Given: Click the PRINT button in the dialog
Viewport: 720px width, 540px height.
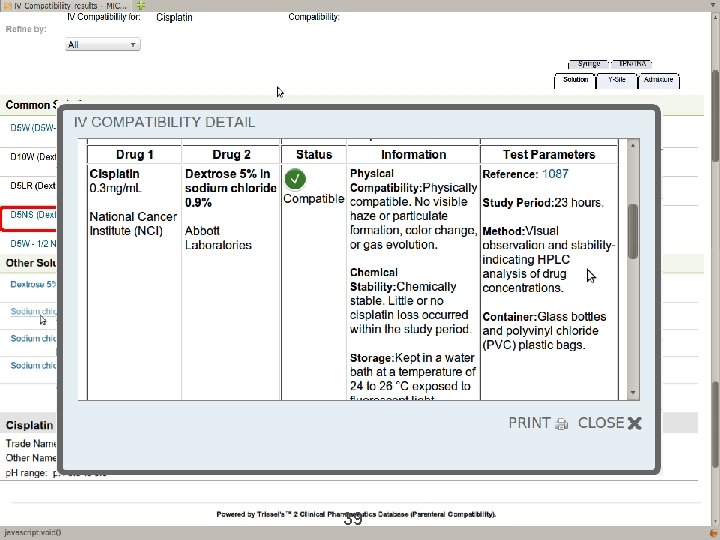Looking at the screenshot, I should pyautogui.click(x=538, y=423).
